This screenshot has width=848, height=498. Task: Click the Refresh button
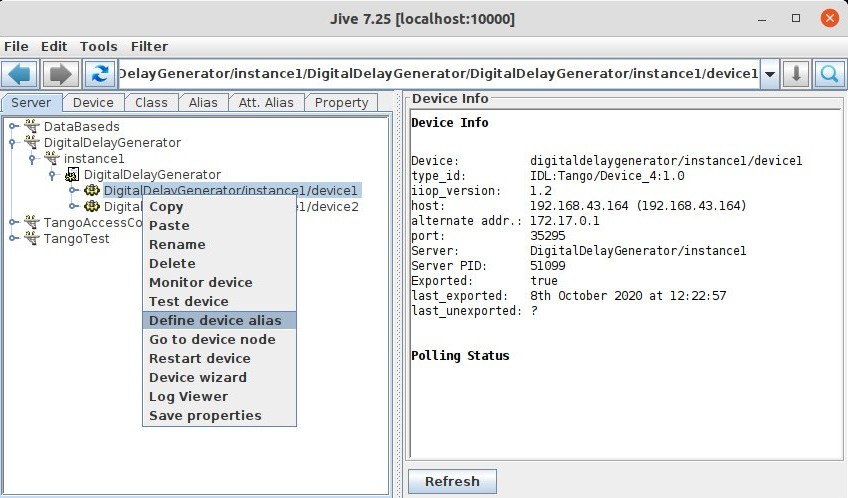(452, 481)
